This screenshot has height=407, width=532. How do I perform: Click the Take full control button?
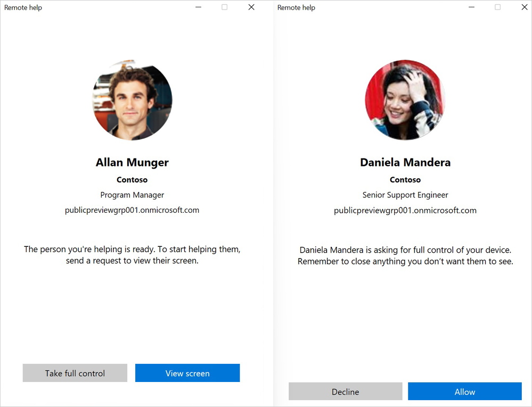75,373
